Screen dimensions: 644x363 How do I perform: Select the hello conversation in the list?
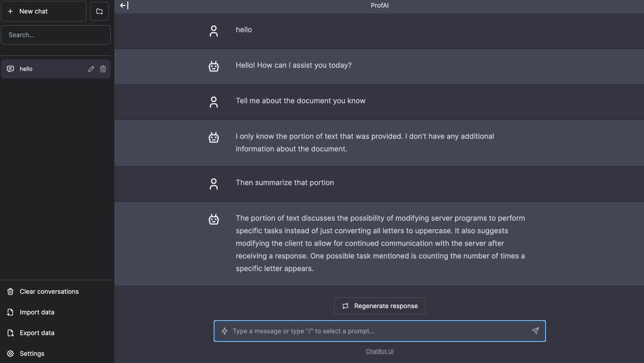pos(45,69)
